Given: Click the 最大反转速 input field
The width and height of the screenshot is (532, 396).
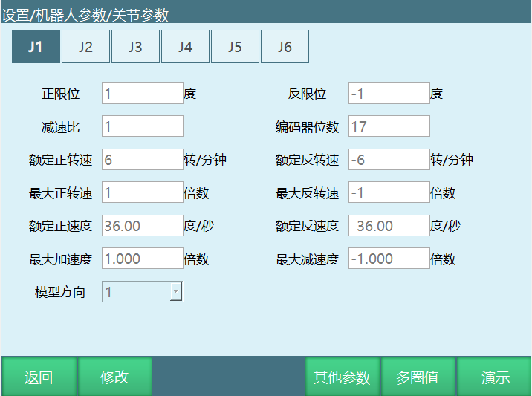Looking at the screenshot, I should pos(389,193).
